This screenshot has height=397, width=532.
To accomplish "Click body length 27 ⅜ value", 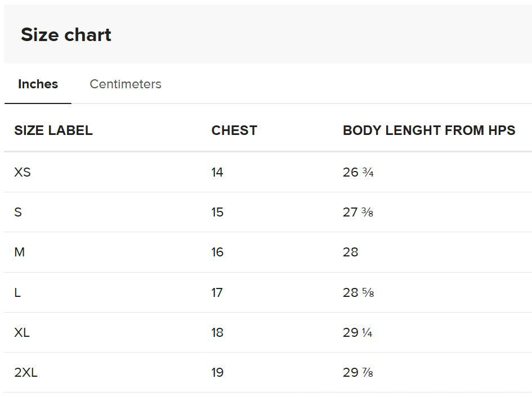I will [x=358, y=212].
